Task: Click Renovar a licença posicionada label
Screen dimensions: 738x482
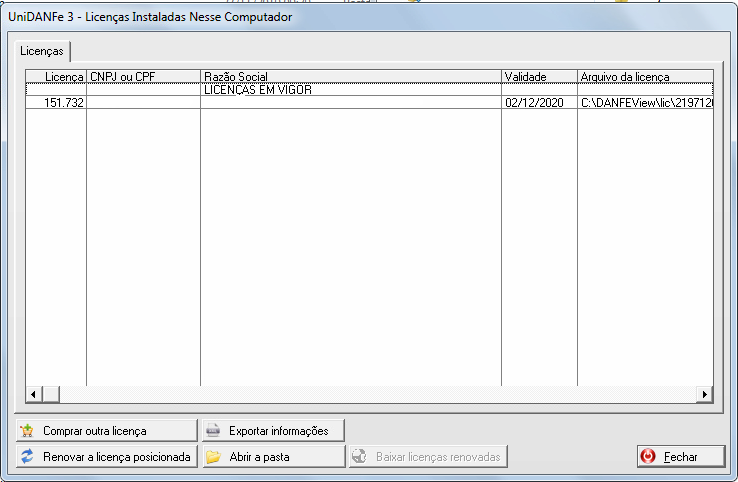Action: (x=117, y=457)
